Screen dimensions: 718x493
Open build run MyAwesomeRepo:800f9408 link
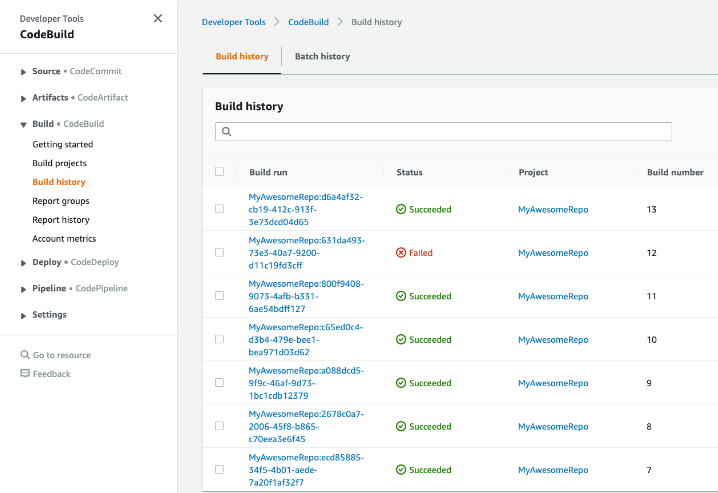point(306,296)
